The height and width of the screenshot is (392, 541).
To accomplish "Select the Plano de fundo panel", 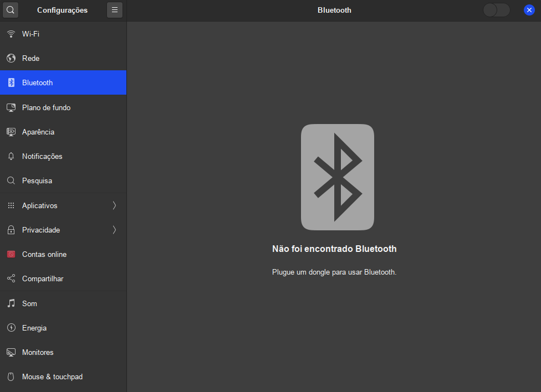I will (x=46, y=107).
